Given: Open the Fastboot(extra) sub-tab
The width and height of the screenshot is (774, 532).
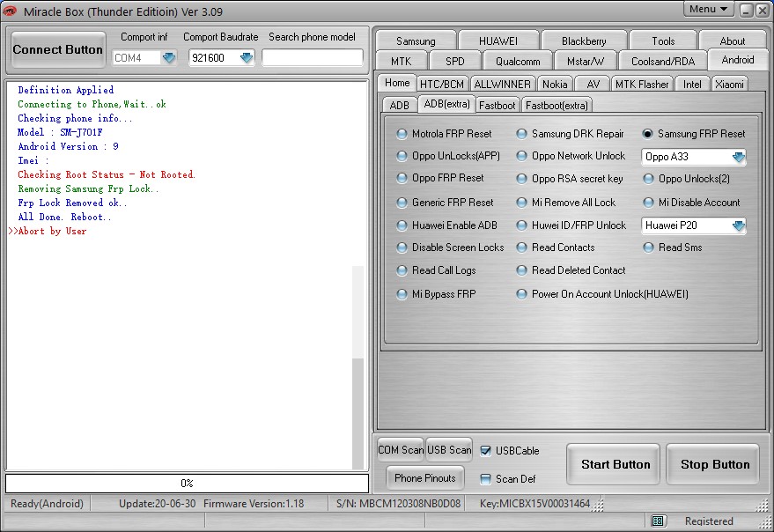Looking at the screenshot, I should (557, 105).
